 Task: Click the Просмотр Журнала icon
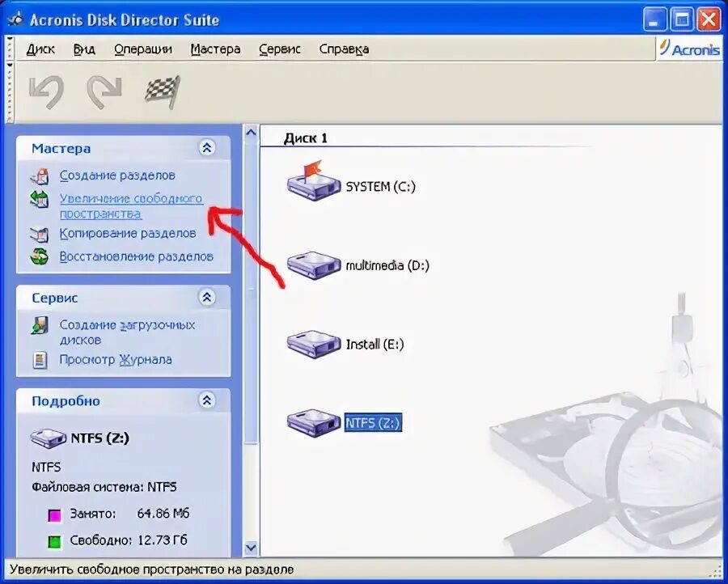pyautogui.click(x=40, y=360)
